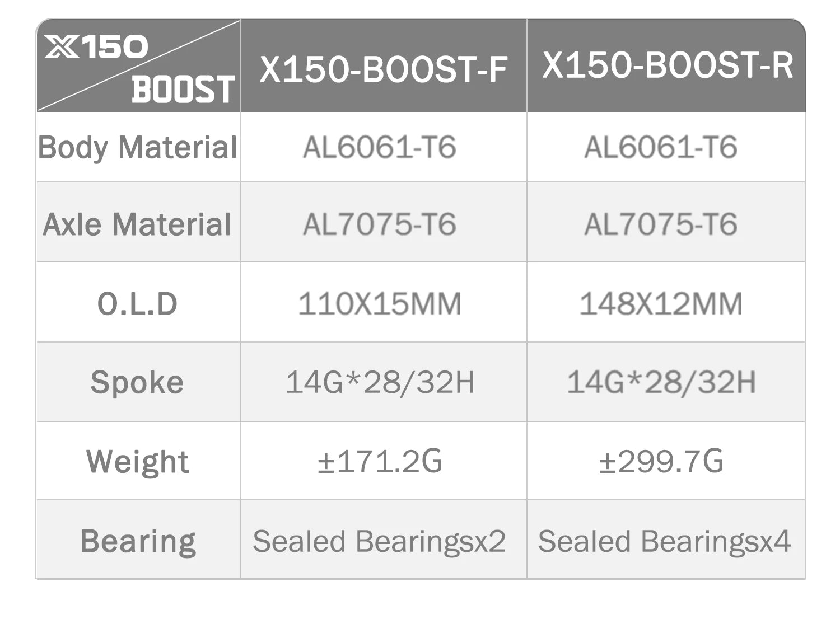Click the Sealed Bearingsx4 cell
The height and width of the screenshot is (638, 840).
coord(664,541)
